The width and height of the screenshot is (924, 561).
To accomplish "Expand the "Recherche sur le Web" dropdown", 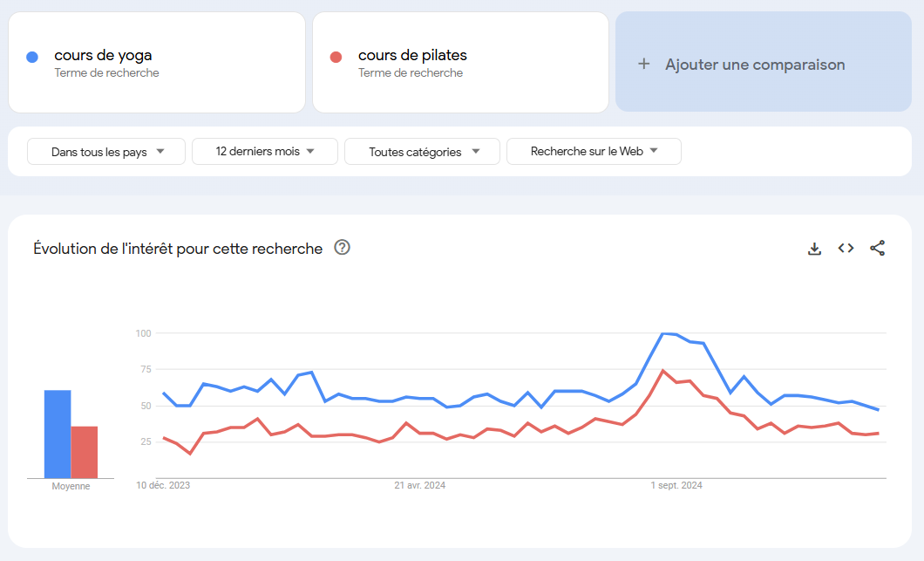I will point(594,152).
